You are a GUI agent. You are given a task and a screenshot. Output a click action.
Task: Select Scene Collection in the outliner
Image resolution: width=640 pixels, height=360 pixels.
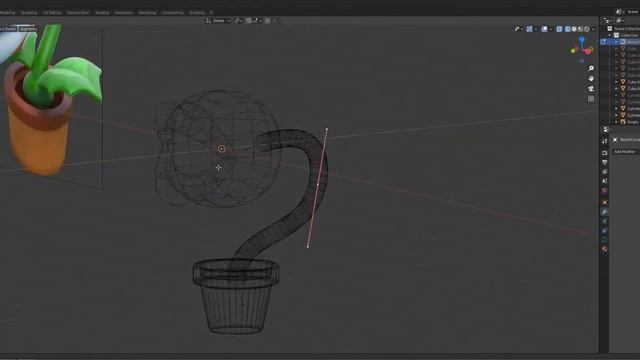pos(626,29)
